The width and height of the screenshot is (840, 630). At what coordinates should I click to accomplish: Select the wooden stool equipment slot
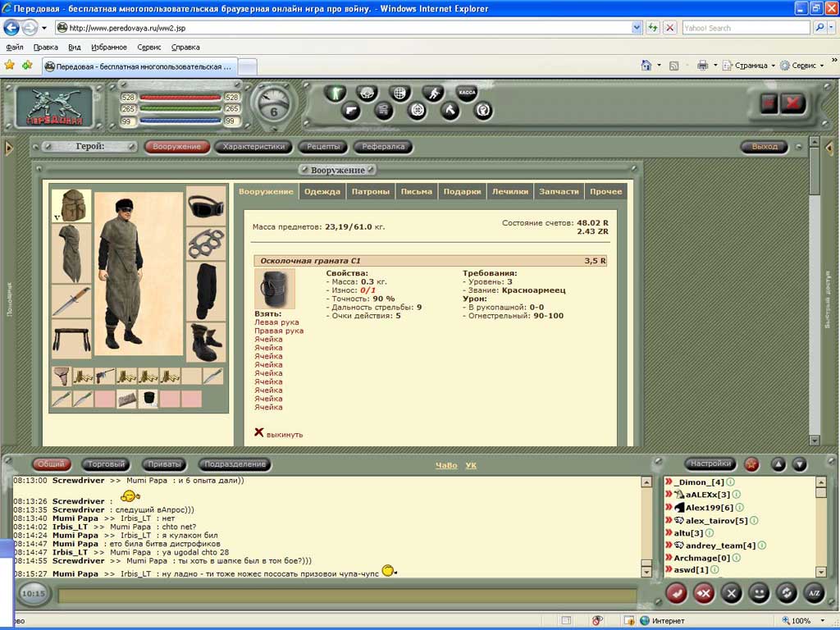(72, 340)
